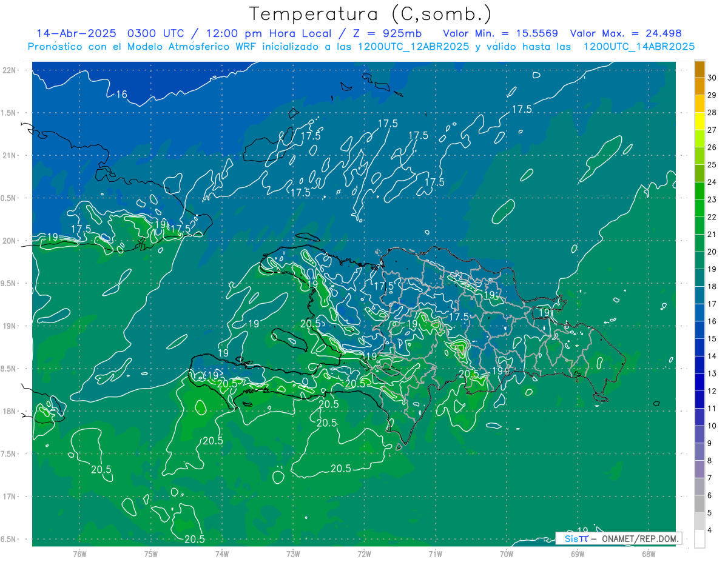Screen dimensions: 728x562
Task: Click the "SisTT - ONAMET/REP.DOM." credit box
Action: click(x=619, y=538)
